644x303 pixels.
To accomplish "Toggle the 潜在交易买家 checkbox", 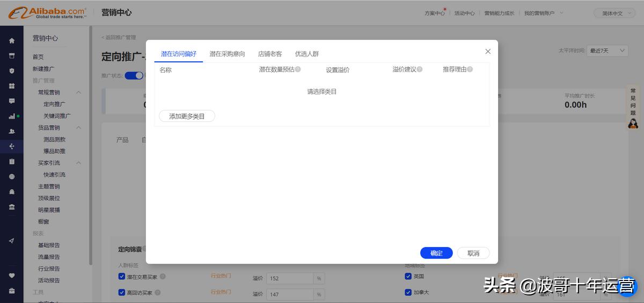I will coord(122,277).
